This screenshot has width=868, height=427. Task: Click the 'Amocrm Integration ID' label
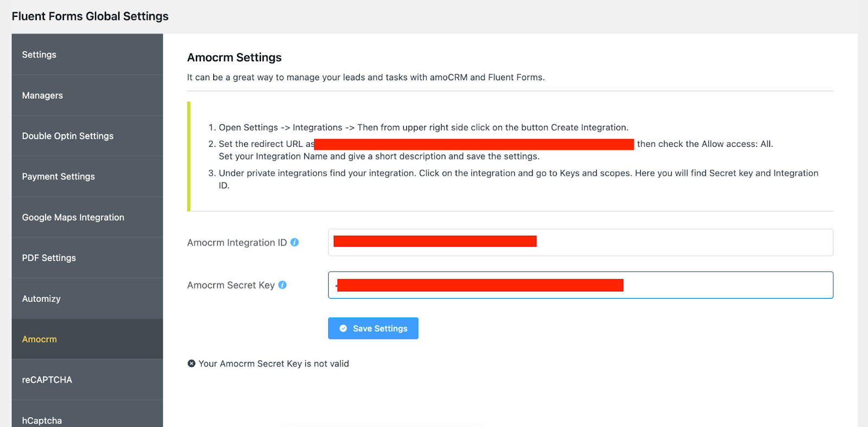click(237, 243)
